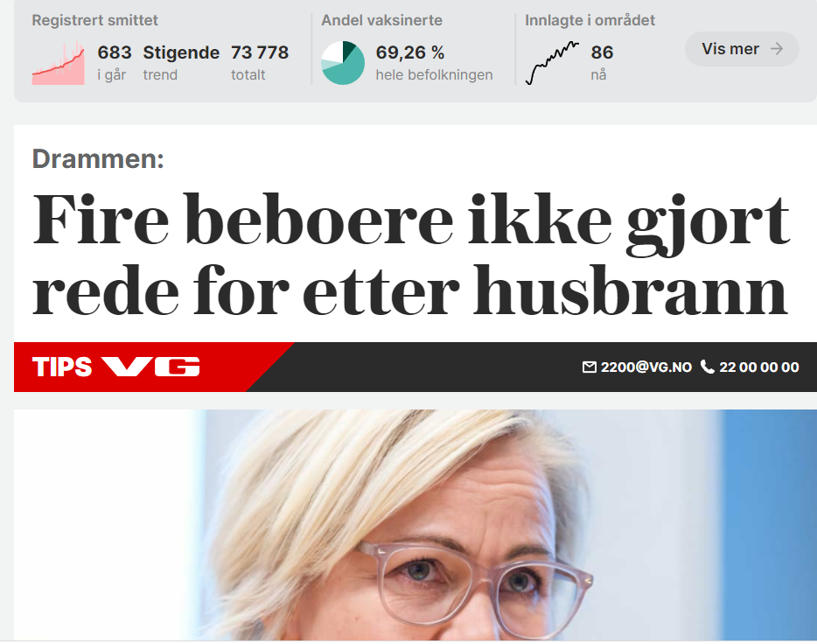Open headline Fire beboere ikke gjort rede

[411, 255]
